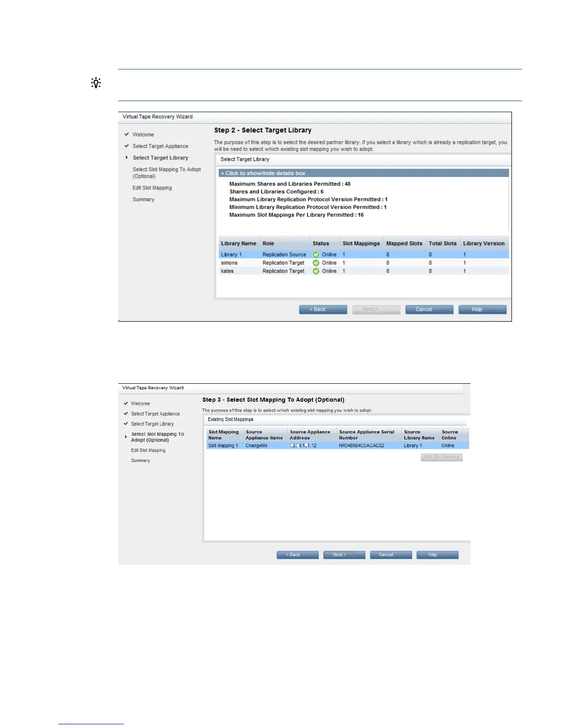
Task: Go to Select Target Appliance in Step 3 wizard sidebar
Action: click(155, 414)
